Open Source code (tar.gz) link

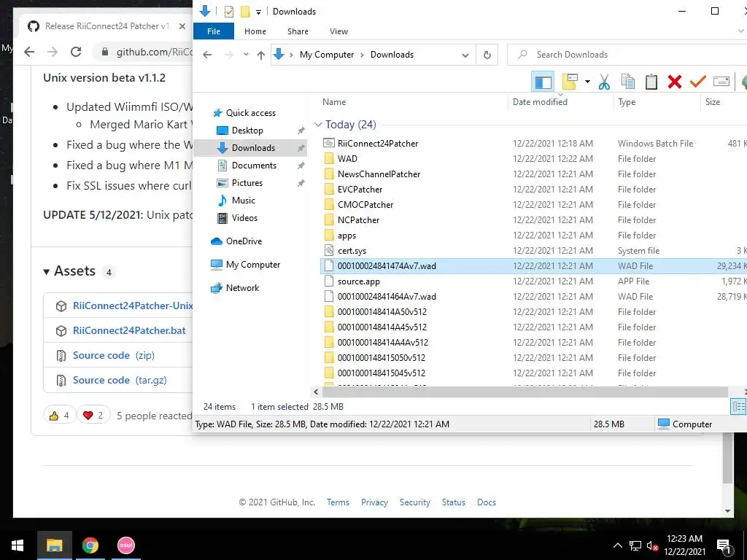point(120,380)
